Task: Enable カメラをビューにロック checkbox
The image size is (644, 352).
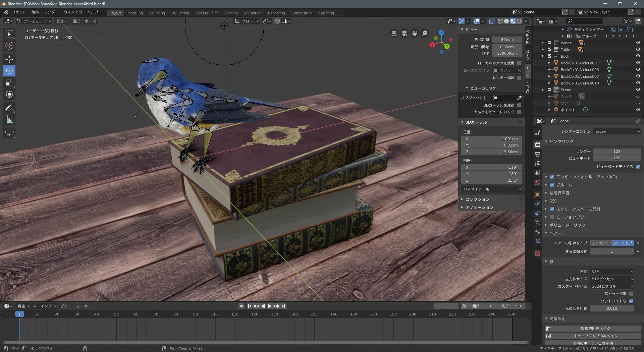Action: [x=519, y=112]
